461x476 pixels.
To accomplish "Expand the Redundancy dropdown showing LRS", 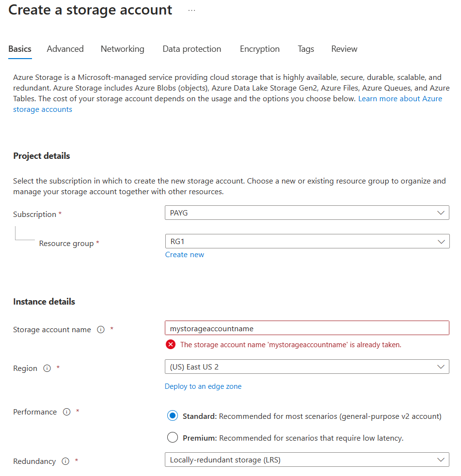I will 306,460.
